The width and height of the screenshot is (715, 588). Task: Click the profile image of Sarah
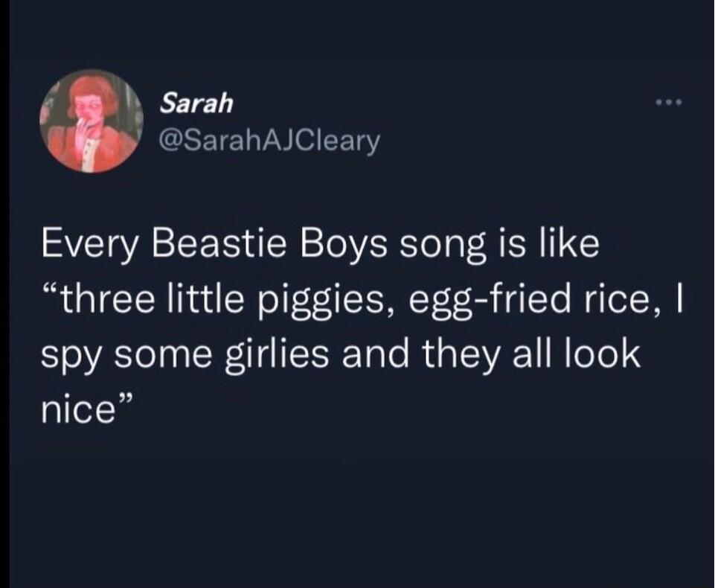click(x=91, y=121)
